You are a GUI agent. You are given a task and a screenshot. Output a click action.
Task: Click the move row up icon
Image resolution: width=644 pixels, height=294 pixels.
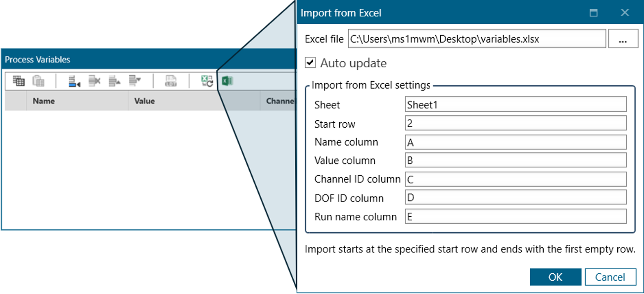click(114, 81)
